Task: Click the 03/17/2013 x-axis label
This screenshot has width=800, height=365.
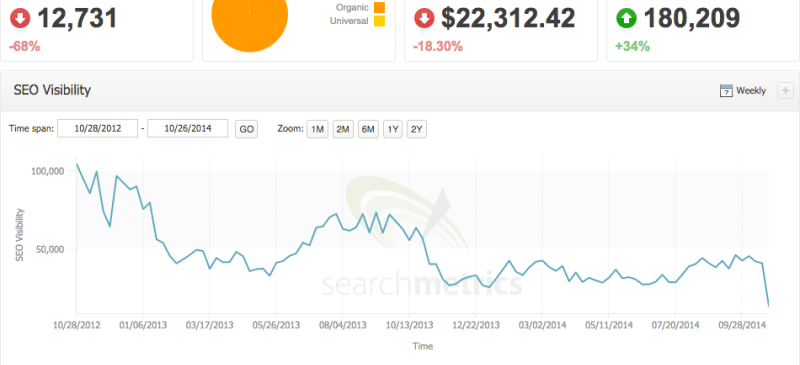Action: coord(209,326)
